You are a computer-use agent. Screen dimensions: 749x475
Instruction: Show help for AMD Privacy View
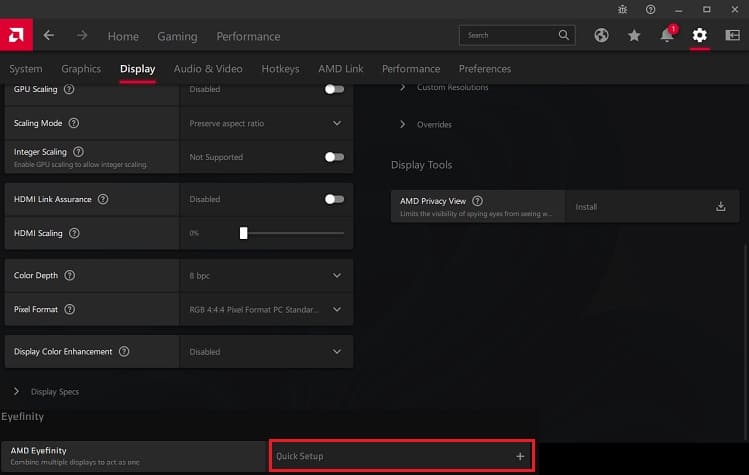coord(477,201)
